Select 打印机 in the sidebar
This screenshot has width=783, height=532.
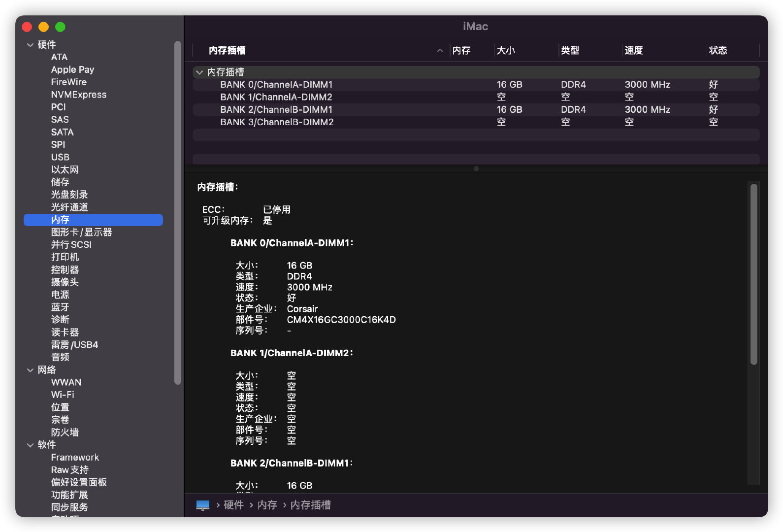[65, 257]
